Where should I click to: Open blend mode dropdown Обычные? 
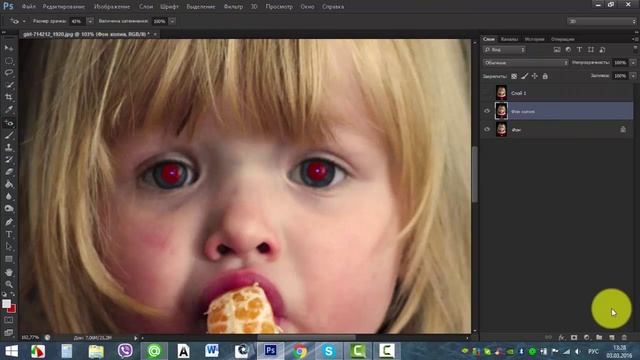pyautogui.click(x=526, y=63)
